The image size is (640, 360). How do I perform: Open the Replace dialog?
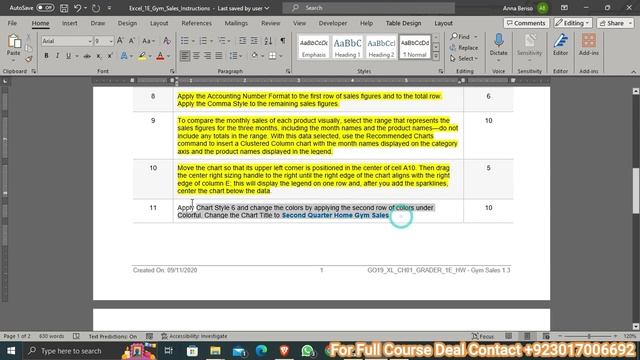click(x=464, y=48)
